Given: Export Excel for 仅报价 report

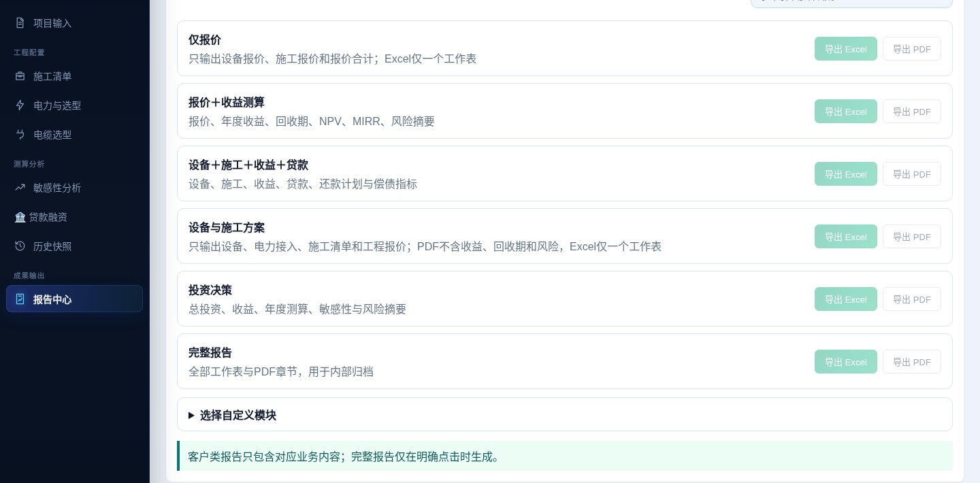Looking at the screenshot, I should pyautogui.click(x=846, y=49).
